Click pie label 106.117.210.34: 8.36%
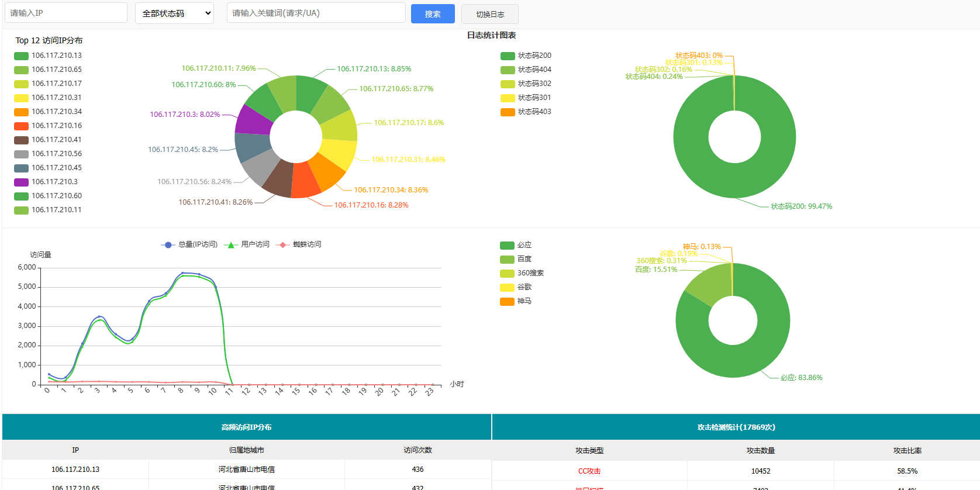Viewport: 980px width, 490px height. point(391,190)
